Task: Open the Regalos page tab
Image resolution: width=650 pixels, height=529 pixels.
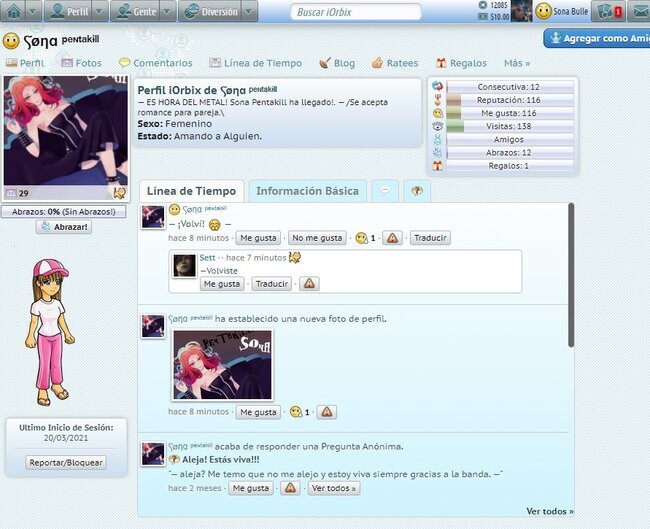Action: point(461,63)
